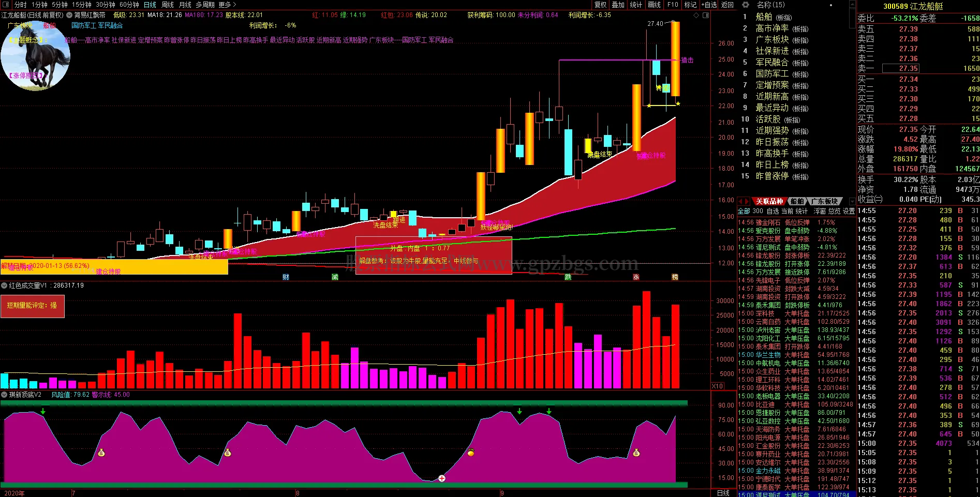Toggle the X10 volume scale button

click(x=717, y=386)
